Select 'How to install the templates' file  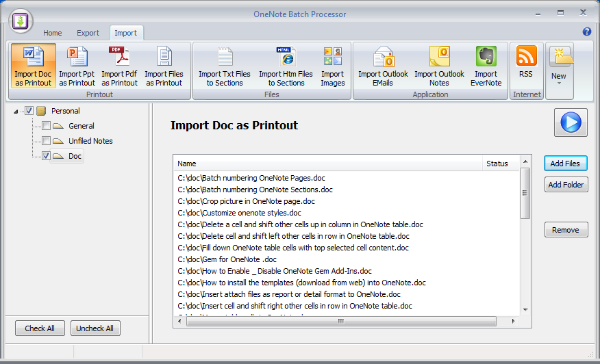302,283
